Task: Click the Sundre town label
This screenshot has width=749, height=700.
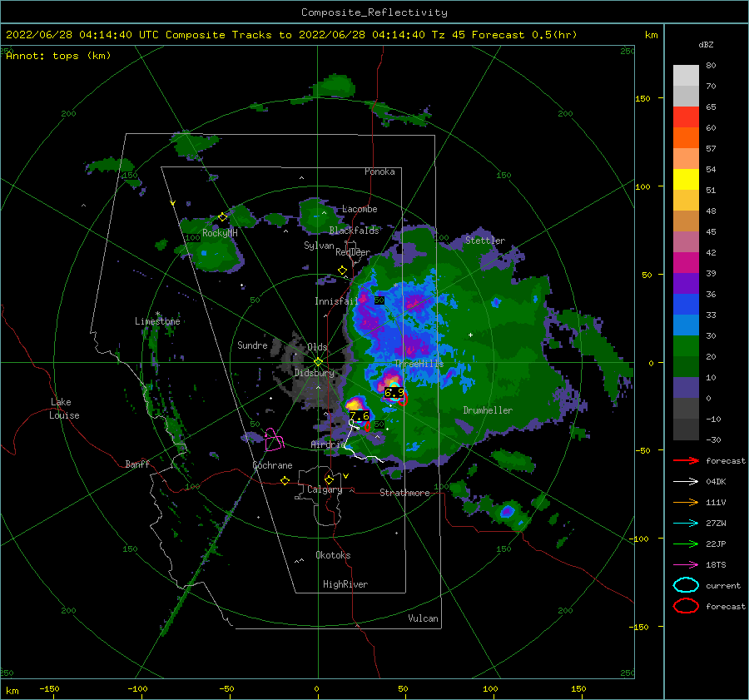Action: click(x=252, y=345)
